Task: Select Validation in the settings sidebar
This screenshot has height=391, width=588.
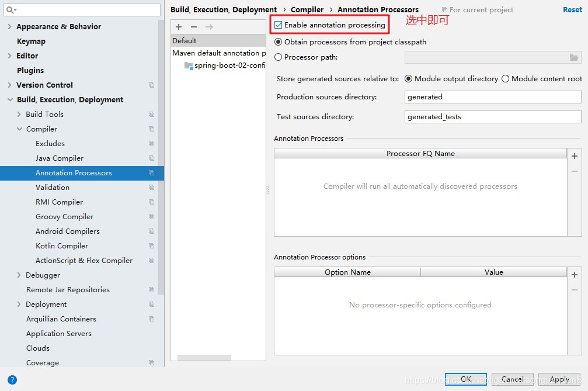Action: [x=53, y=187]
